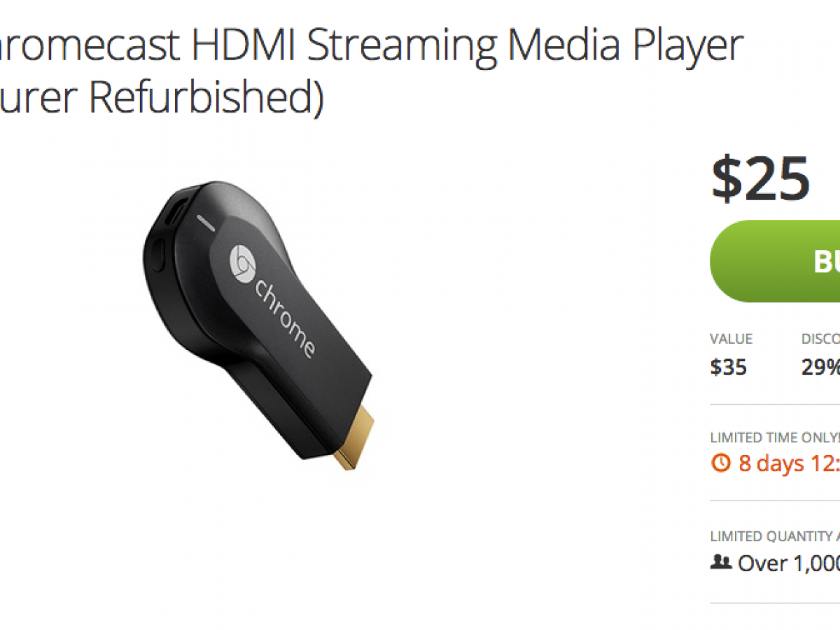Viewport: 840px width, 630px height.
Task: Click the $25 price
Action: click(760, 178)
